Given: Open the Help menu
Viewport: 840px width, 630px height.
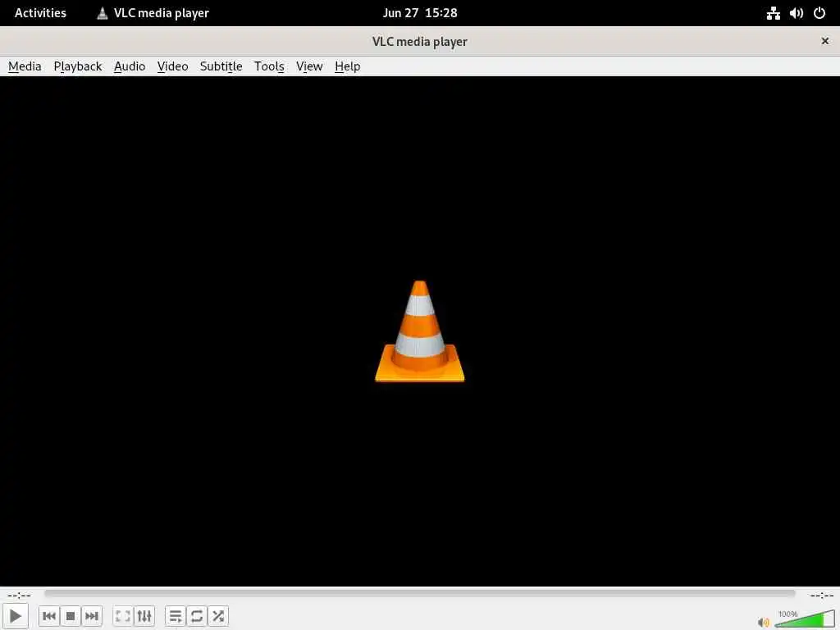Looking at the screenshot, I should [347, 66].
